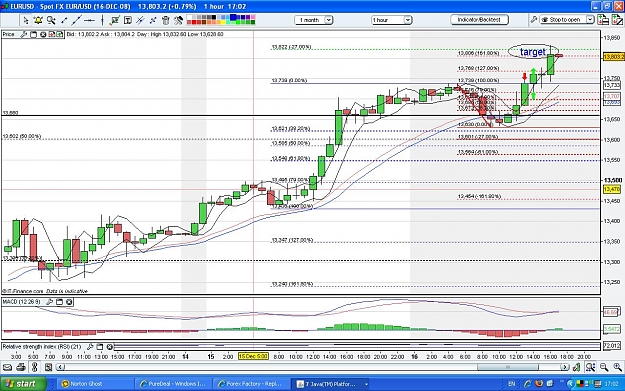Click the scrollbar left arrow
The width and height of the screenshot is (625, 391).
[61, 367]
